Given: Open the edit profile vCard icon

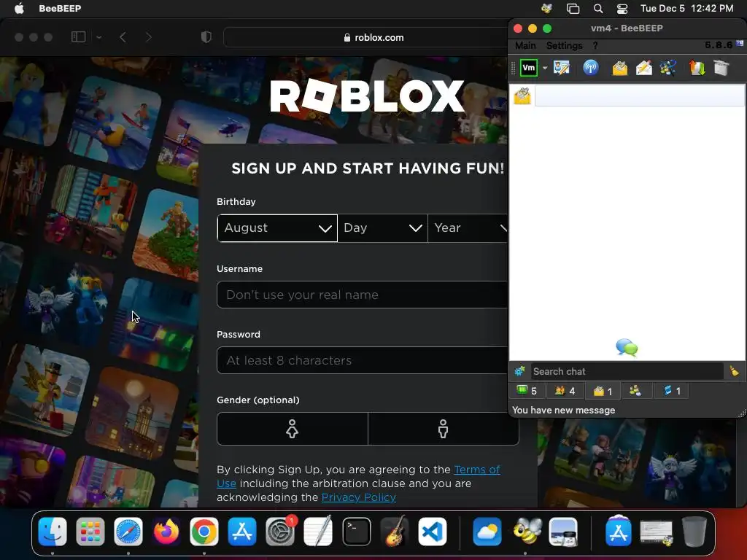Looking at the screenshot, I should pyautogui.click(x=562, y=68).
